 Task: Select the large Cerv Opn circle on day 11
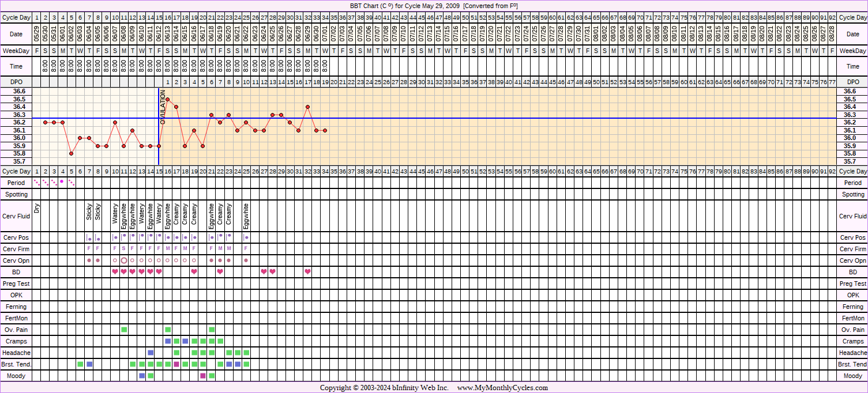pos(124,260)
